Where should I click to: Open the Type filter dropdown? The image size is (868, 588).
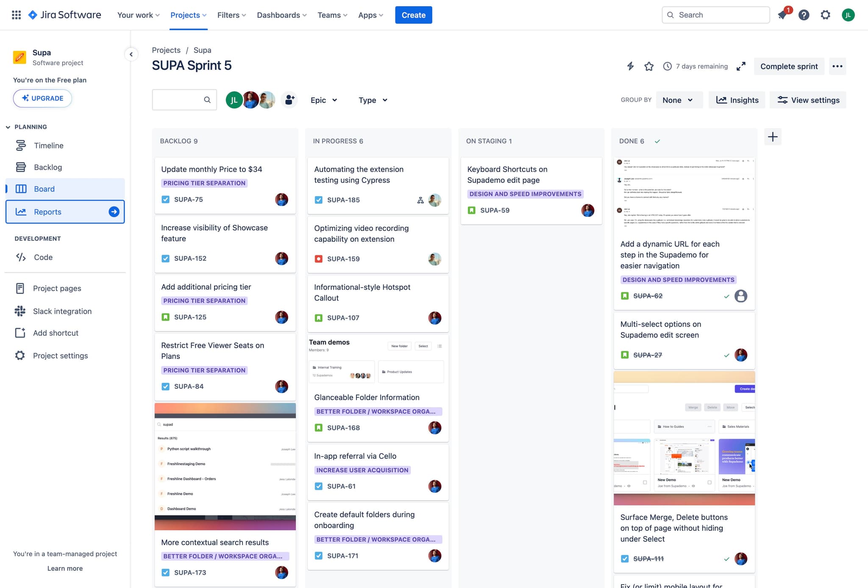373,100
